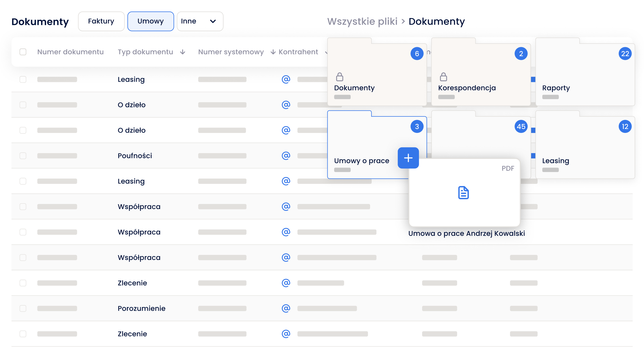Click the PDF label on file card
Screen dimensions: 644x351
click(508, 168)
